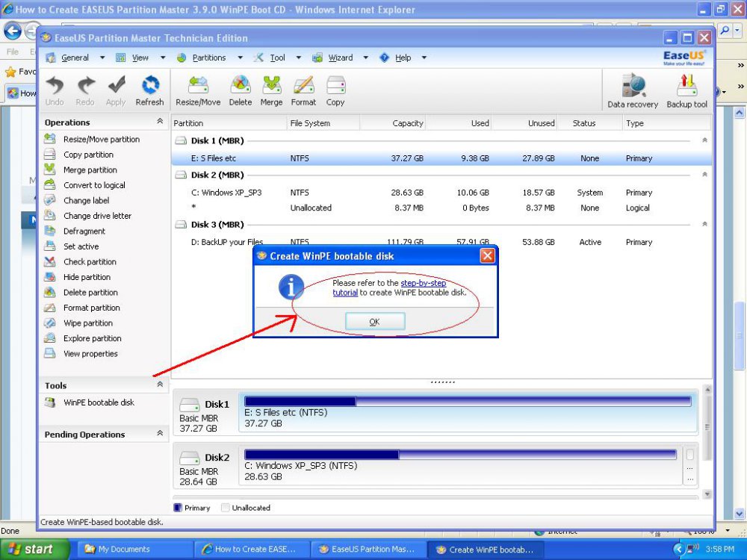Refresh the disk list

coord(149,91)
